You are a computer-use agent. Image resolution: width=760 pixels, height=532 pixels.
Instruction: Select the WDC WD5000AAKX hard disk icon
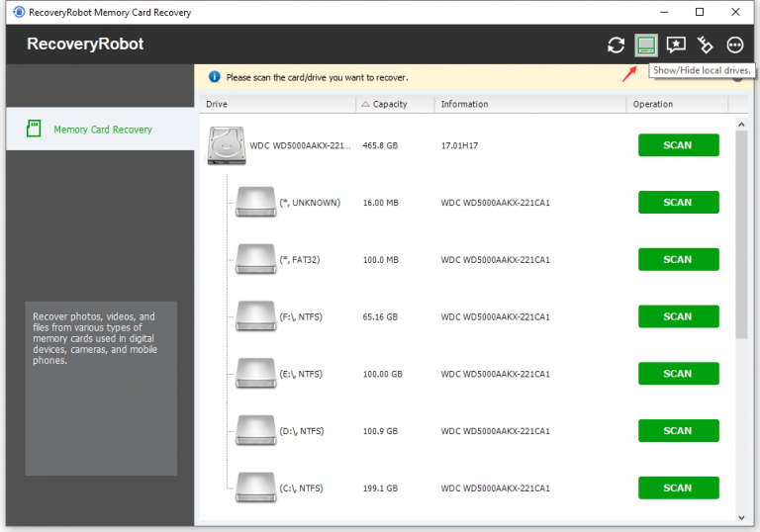(x=227, y=145)
